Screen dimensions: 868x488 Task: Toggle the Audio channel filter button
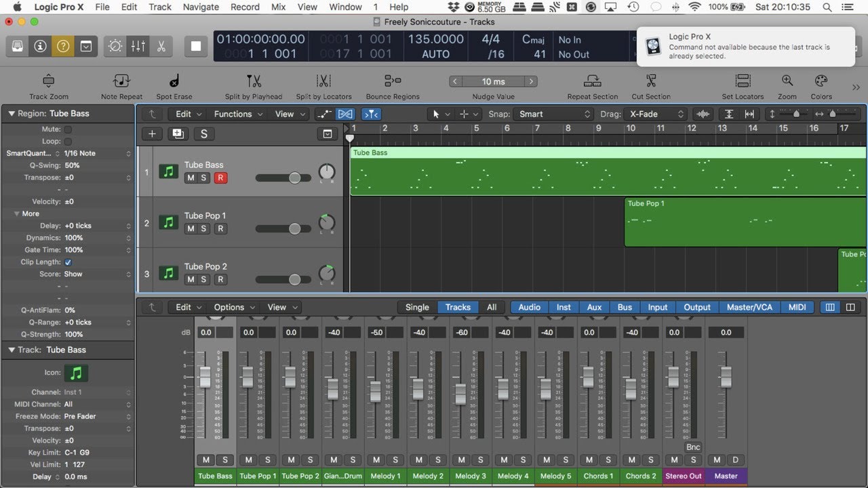(x=530, y=307)
